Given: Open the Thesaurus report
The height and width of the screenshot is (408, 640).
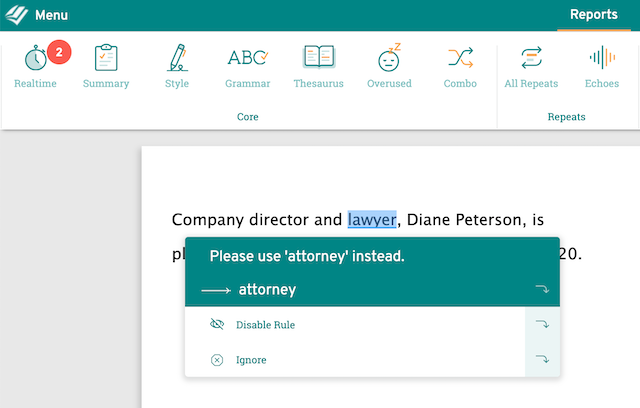Looking at the screenshot, I should pyautogui.click(x=319, y=66).
